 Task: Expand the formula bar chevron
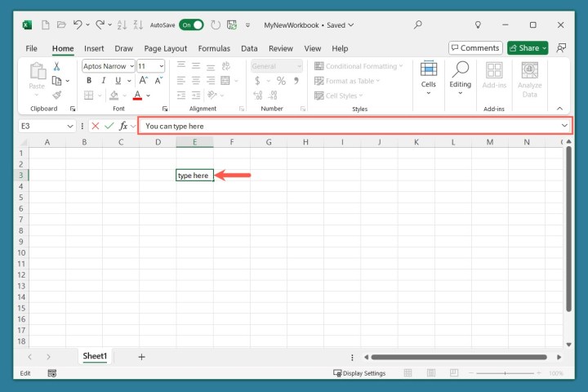tap(564, 126)
